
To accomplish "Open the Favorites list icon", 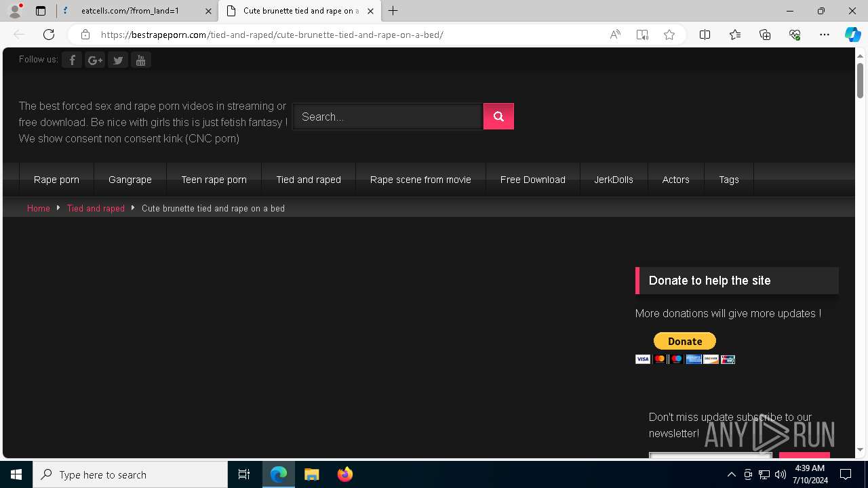I will click(x=735, y=35).
